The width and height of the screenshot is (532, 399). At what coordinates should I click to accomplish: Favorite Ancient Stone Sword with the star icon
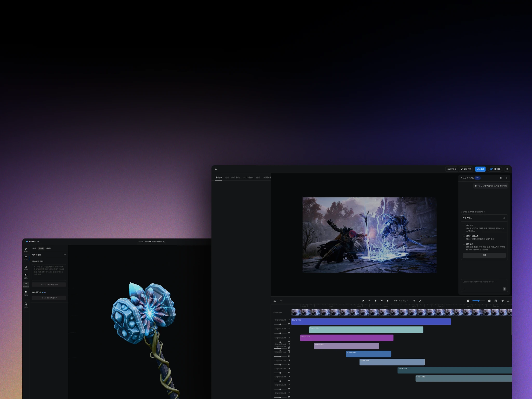pyautogui.click(x=164, y=242)
